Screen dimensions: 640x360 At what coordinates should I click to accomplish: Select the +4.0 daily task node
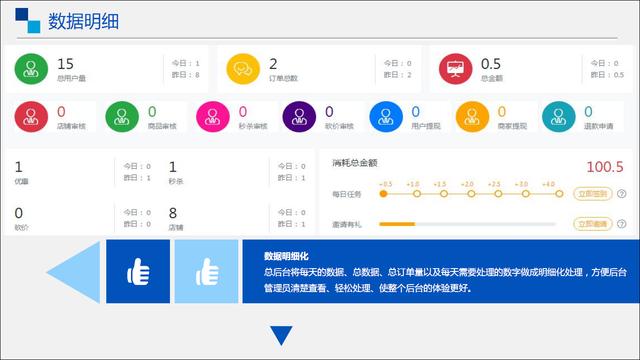(x=559, y=194)
